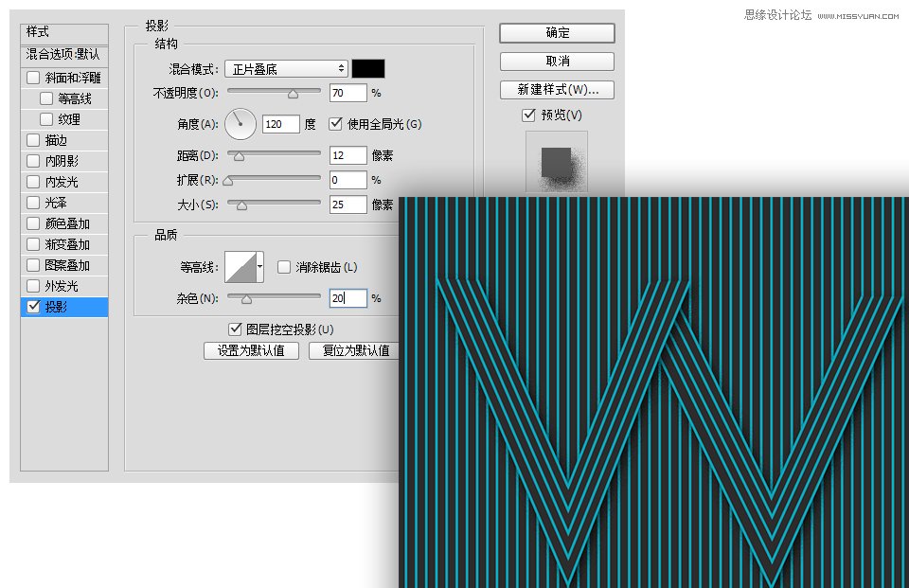Screen dimensions: 909x588
Task: Open the contour thumbnail picker
Action: coord(239,267)
